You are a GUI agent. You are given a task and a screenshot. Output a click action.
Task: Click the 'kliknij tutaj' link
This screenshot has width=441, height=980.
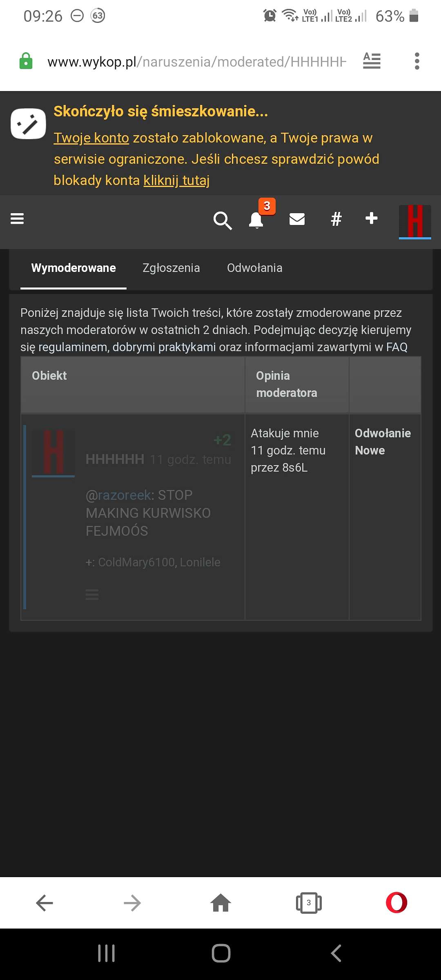[176, 180]
